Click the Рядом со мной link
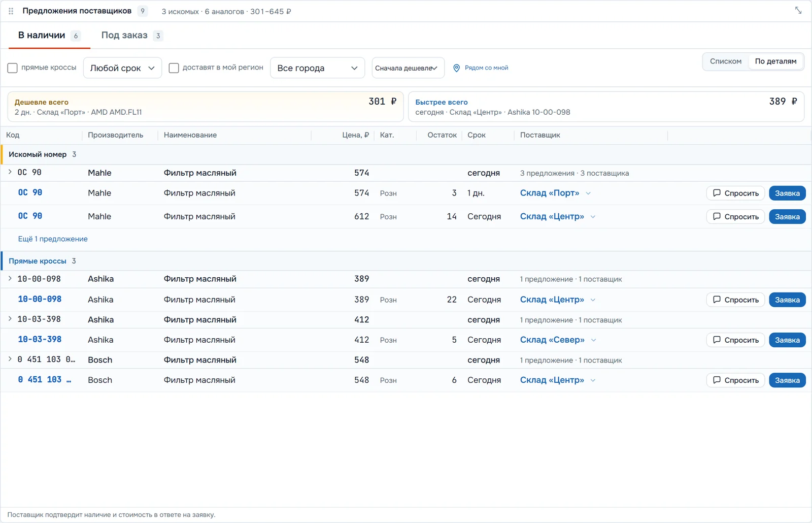Viewport: 812px width, 523px height. 486,68
